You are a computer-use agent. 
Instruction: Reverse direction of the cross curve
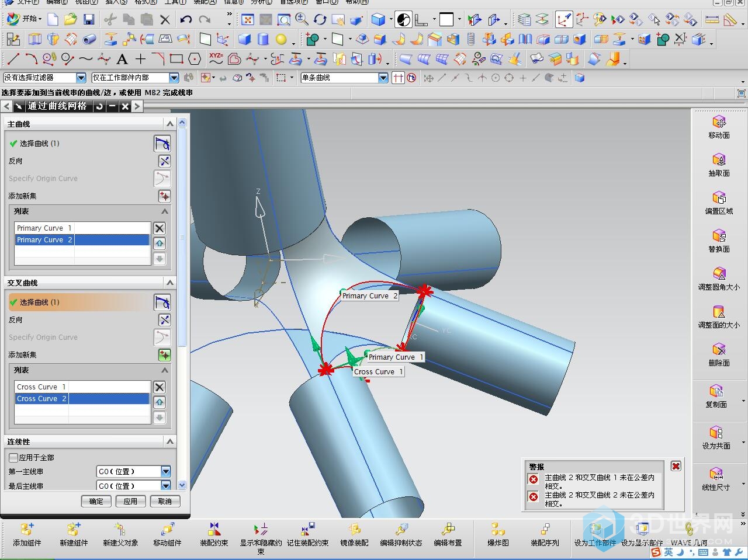(165, 320)
